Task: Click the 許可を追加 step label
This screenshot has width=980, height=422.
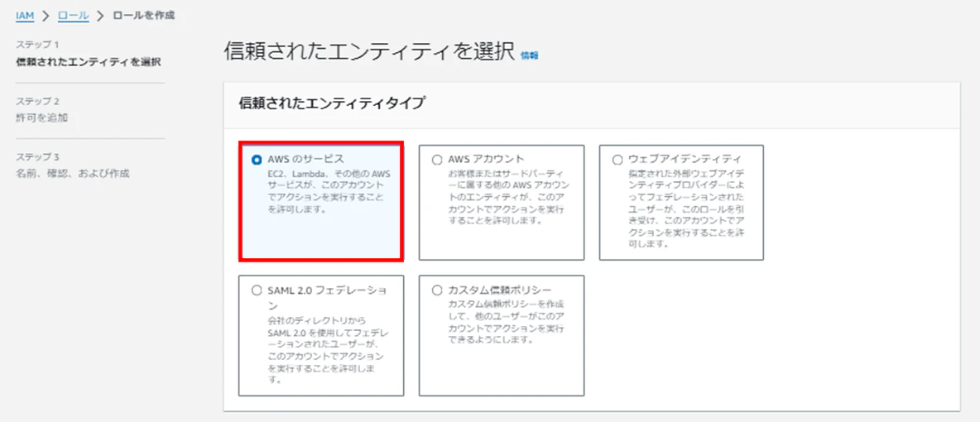Action: [x=42, y=117]
